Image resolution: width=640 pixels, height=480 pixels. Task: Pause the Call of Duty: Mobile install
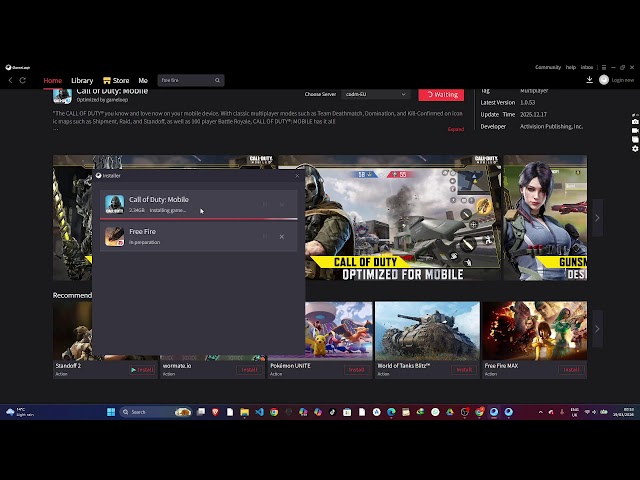tap(265, 204)
